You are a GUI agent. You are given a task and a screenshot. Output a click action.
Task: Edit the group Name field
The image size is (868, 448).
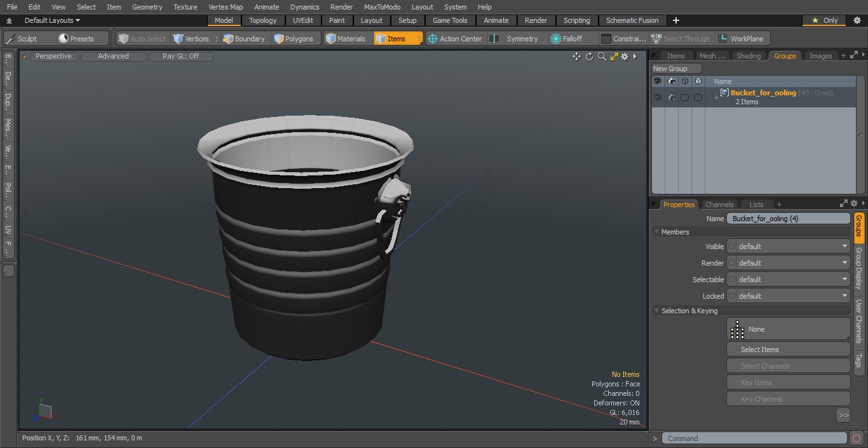tap(788, 219)
